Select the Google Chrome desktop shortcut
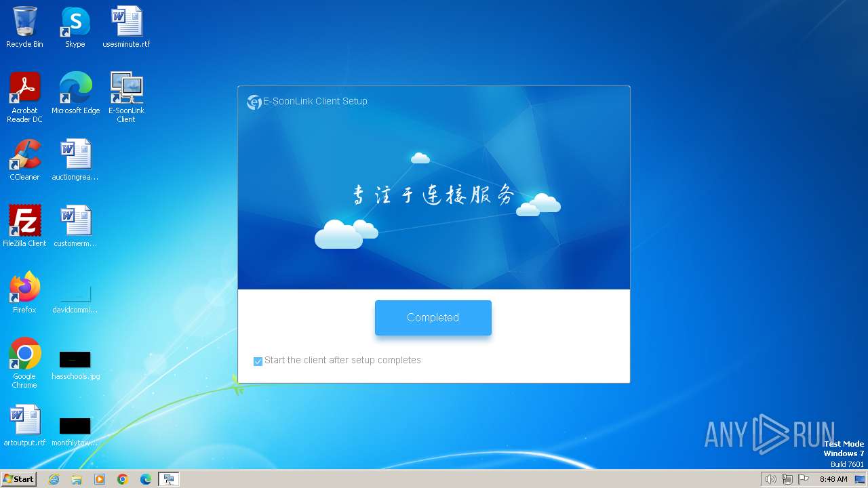The height and width of the screenshot is (488, 868). coord(24,363)
